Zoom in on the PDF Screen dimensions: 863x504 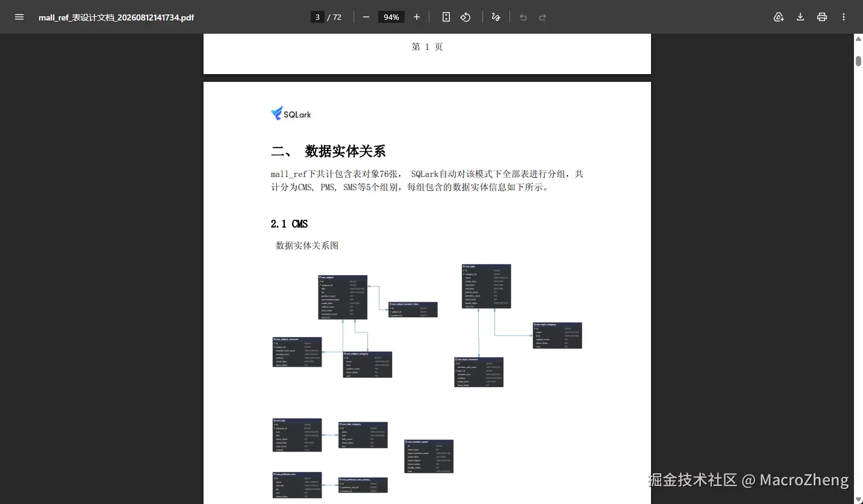pyautogui.click(x=417, y=17)
